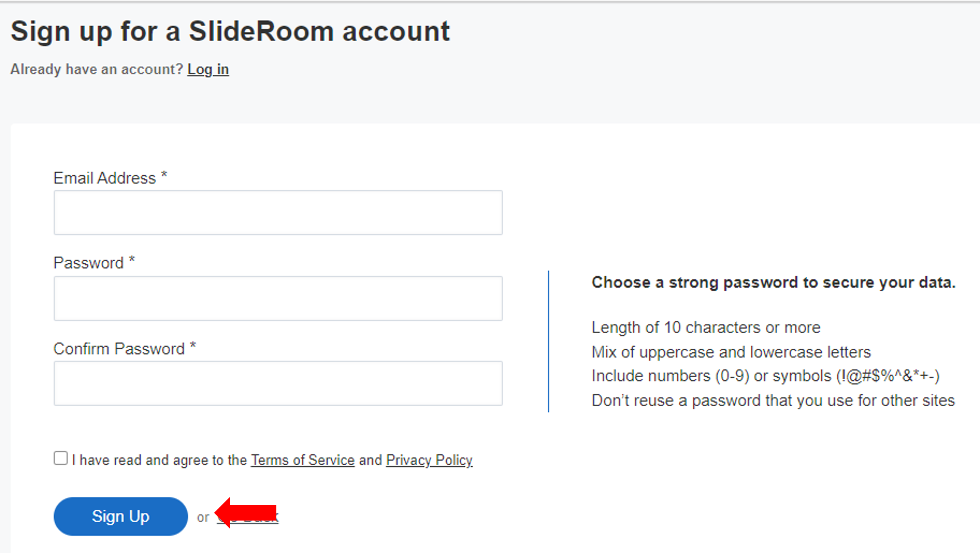980x553 pixels.
Task: Click the 'Include numbers or symbols' tip
Action: 765,376
